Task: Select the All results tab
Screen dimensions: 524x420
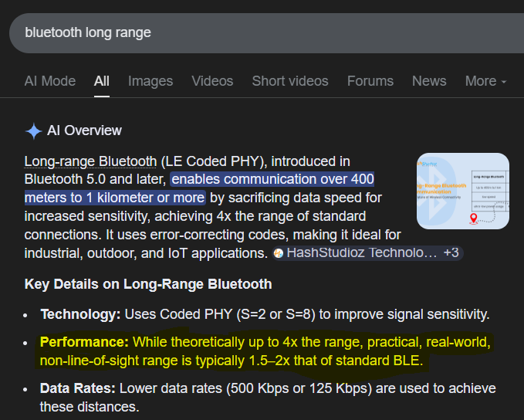Action: point(102,81)
